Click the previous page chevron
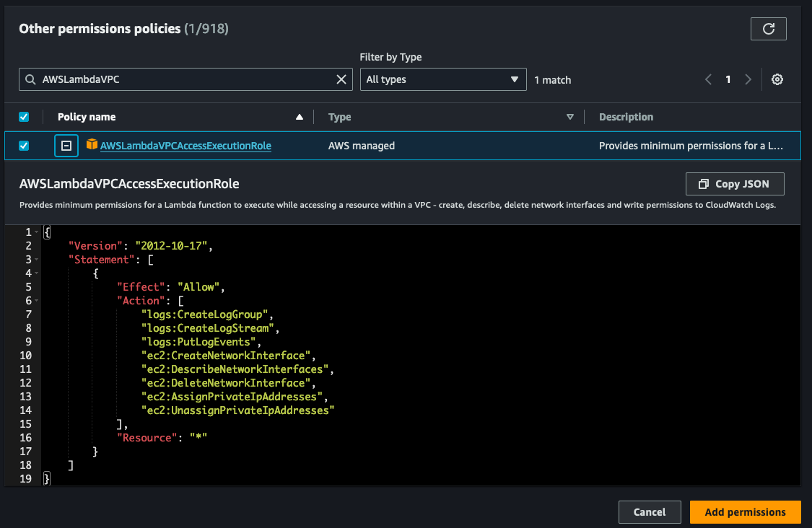Image resolution: width=812 pixels, height=528 pixels. (708, 79)
